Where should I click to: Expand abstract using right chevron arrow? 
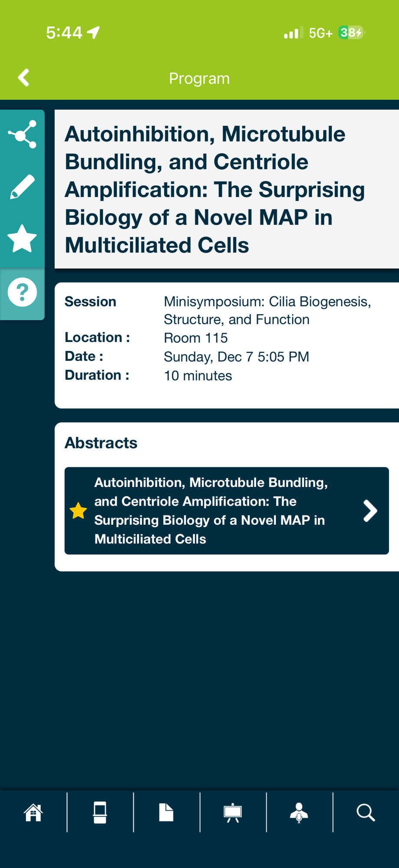click(370, 511)
